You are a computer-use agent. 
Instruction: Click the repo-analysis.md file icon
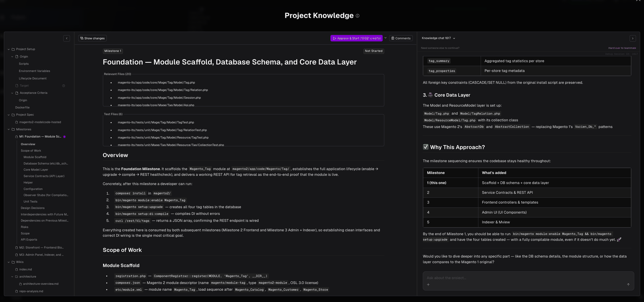click(17, 291)
